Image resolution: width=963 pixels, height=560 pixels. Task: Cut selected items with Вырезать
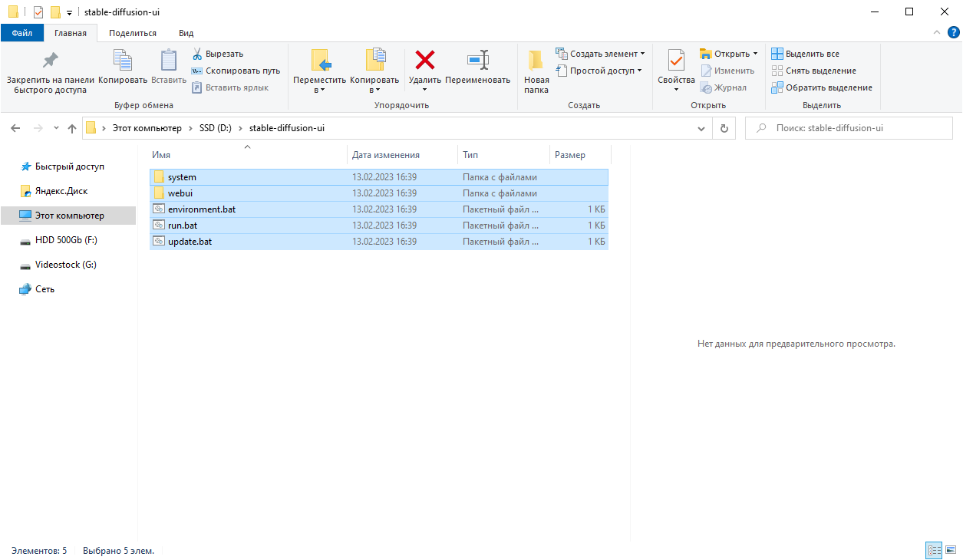coord(217,54)
